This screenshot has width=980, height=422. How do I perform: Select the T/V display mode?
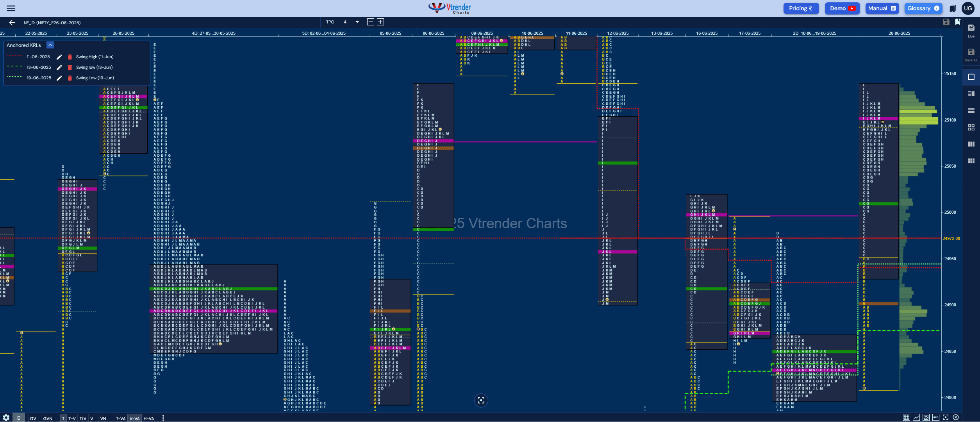[83, 418]
